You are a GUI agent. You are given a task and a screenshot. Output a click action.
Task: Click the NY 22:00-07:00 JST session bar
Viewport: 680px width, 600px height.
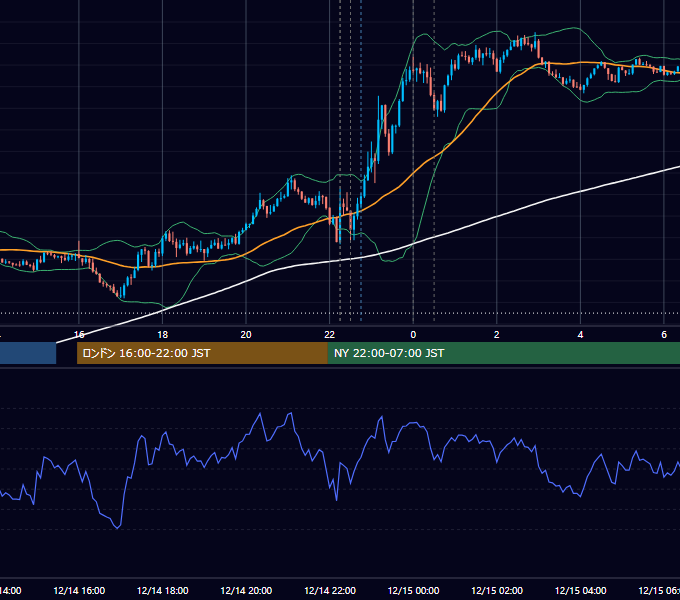click(x=503, y=353)
